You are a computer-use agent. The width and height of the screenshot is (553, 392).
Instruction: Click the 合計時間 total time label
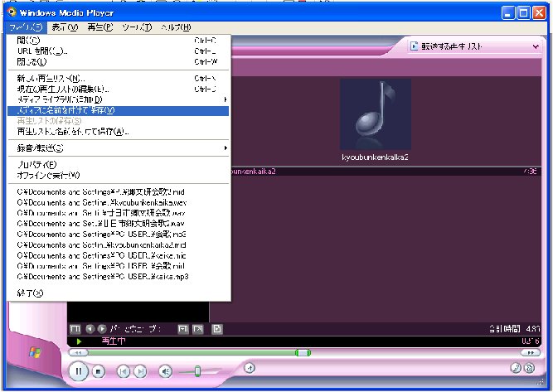504,329
